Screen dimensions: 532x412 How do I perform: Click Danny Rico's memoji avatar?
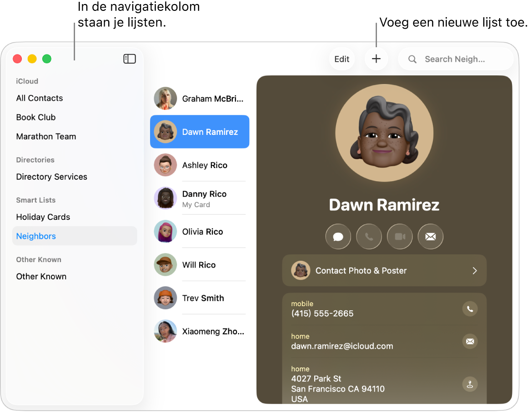coord(165,198)
